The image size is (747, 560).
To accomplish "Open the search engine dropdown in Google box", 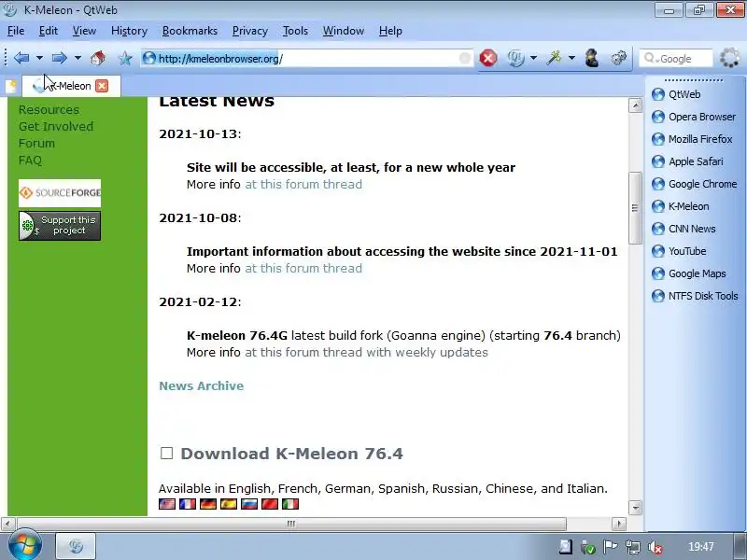I will (x=650, y=58).
